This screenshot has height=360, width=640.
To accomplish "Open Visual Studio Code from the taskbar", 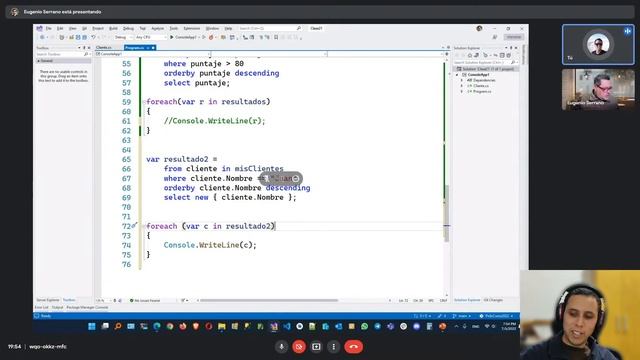I will (x=287, y=326).
